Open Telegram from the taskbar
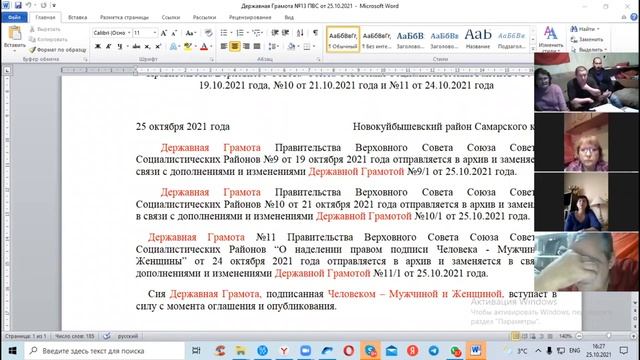The image size is (640, 360). [x=434, y=350]
